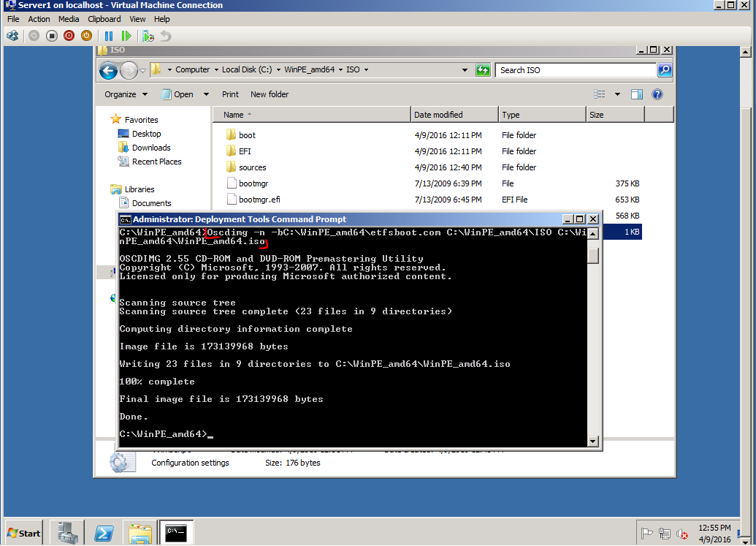Click the Start button

click(23, 533)
